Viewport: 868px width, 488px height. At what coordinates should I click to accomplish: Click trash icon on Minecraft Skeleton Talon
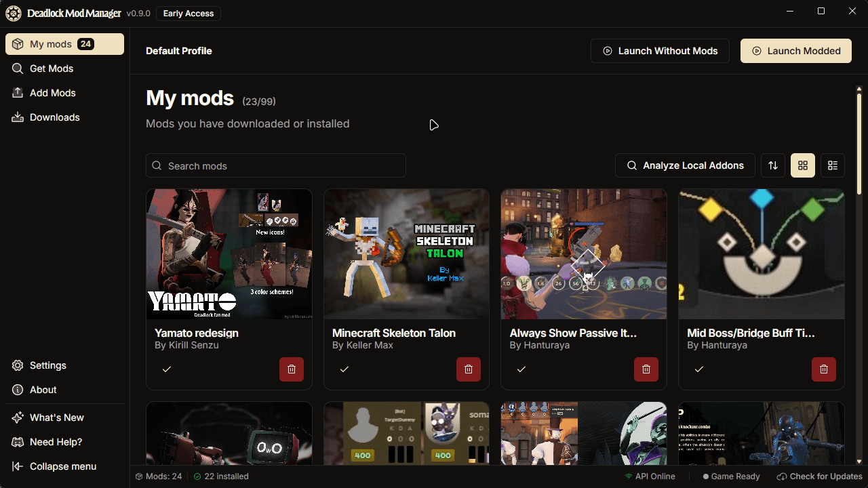469,369
